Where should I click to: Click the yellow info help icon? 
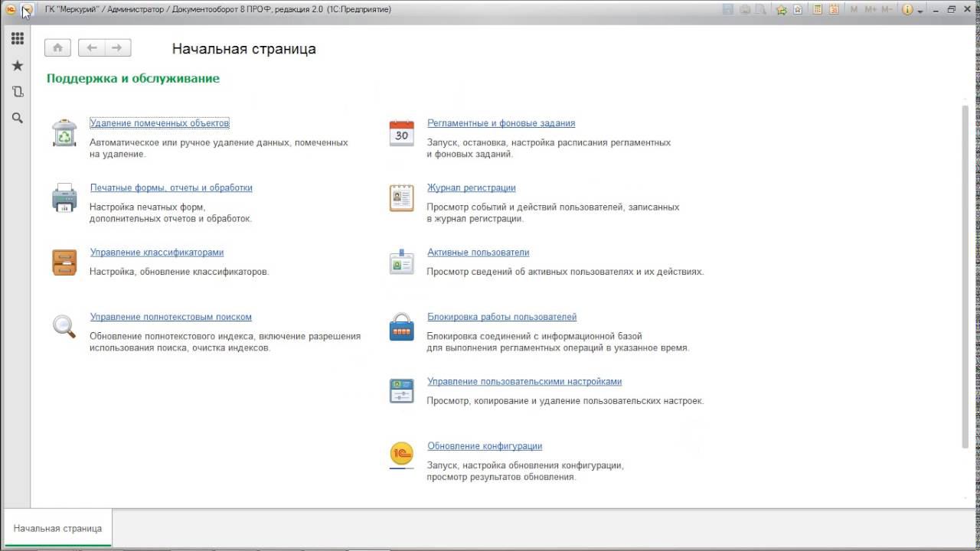[907, 10]
